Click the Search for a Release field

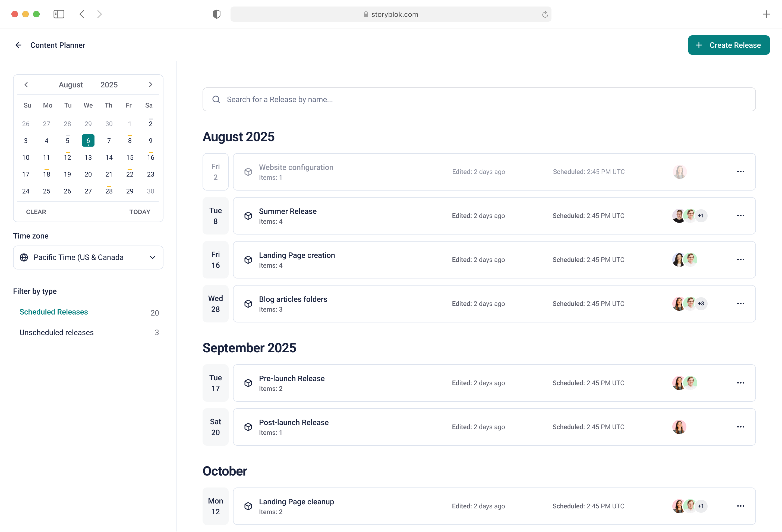coord(479,100)
